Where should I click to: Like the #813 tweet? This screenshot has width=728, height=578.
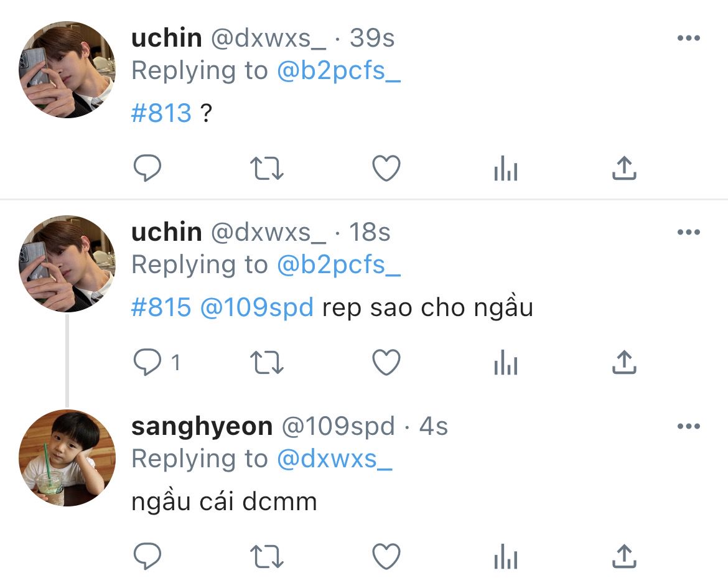(386, 169)
